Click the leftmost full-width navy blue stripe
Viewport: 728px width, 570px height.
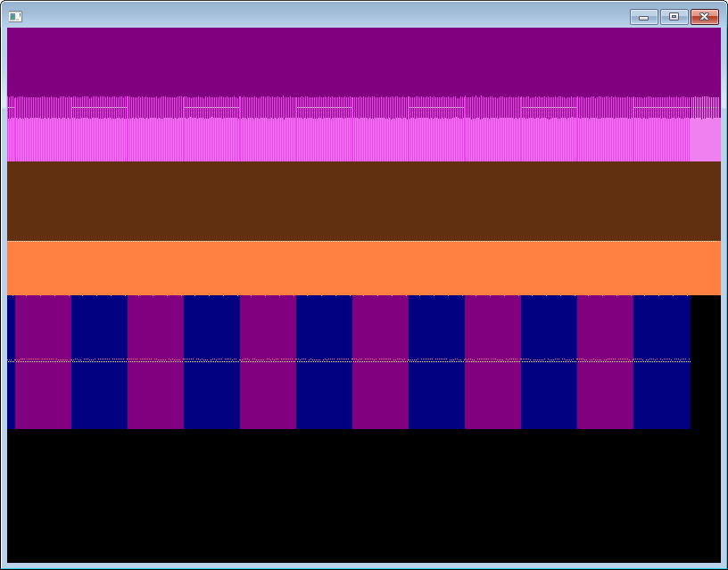point(99,392)
